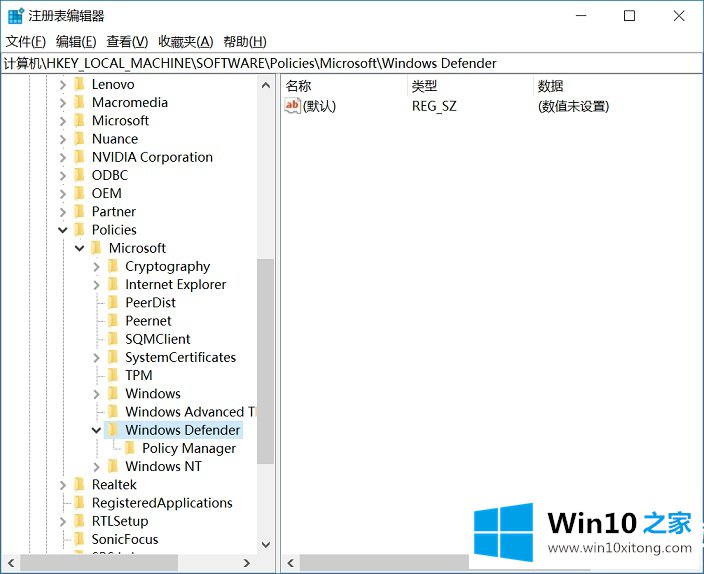
Task: Collapse the Policies key
Action: tap(63, 230)
